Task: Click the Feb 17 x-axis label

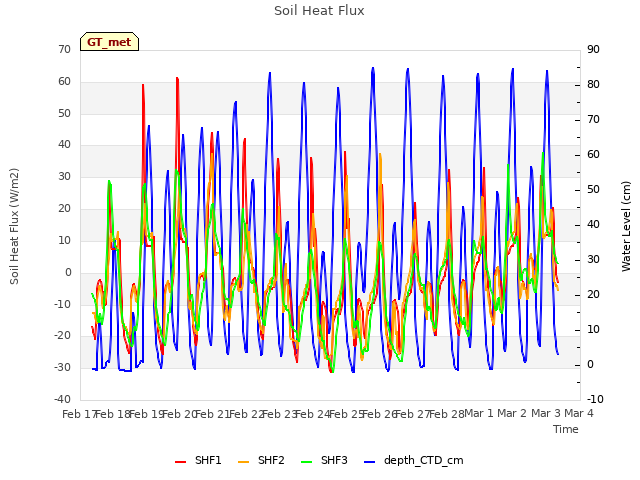Action: click(79, 414)
